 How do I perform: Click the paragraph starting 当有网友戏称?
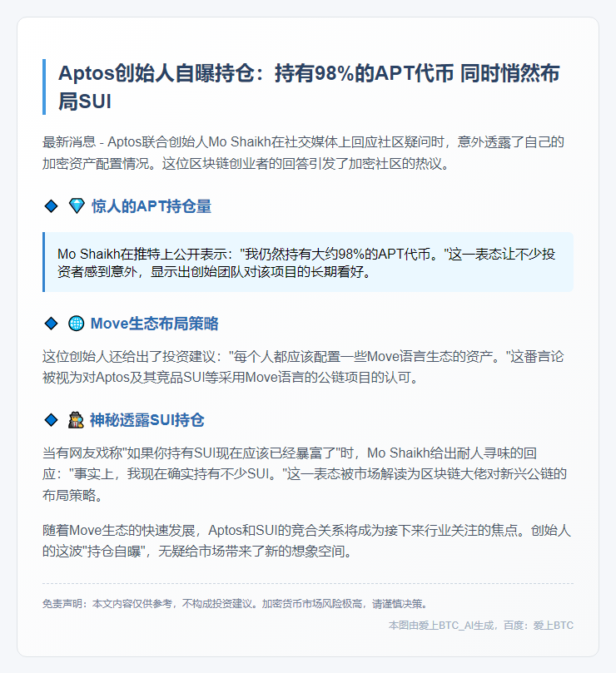[305, 474]
